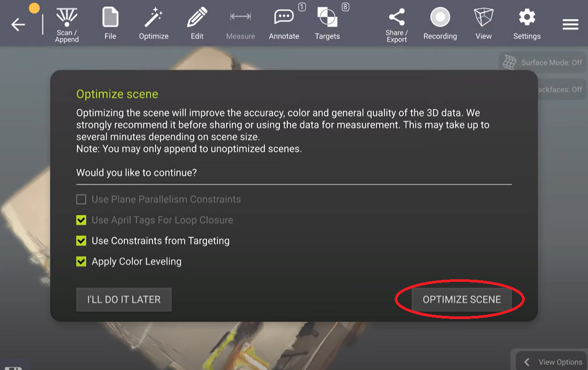Viewport: 588px width, 370px height.
Task: Open Share / Export
Action: point(397,25)
